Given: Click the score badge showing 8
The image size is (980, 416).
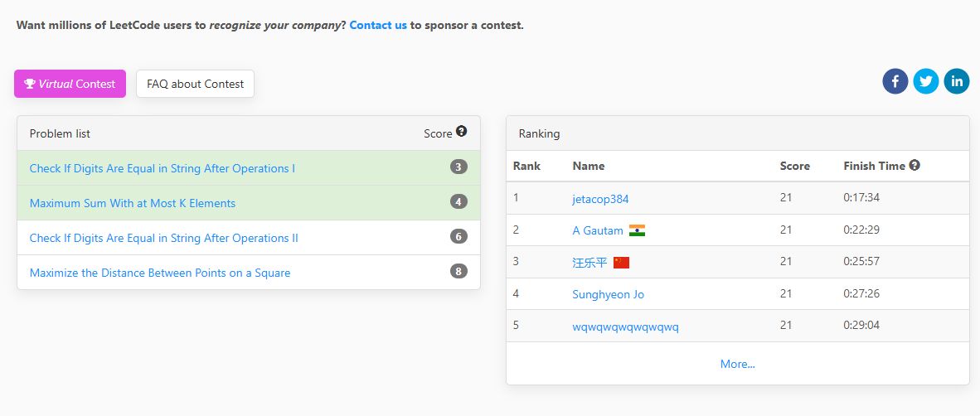Looking at the screenshot, I should [458, 271].
